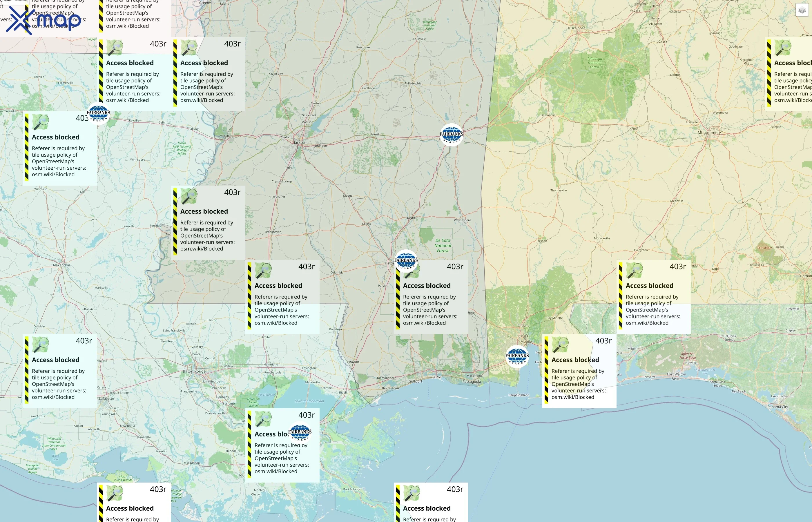Click the New Iberia town label

[x=127, y=426]
